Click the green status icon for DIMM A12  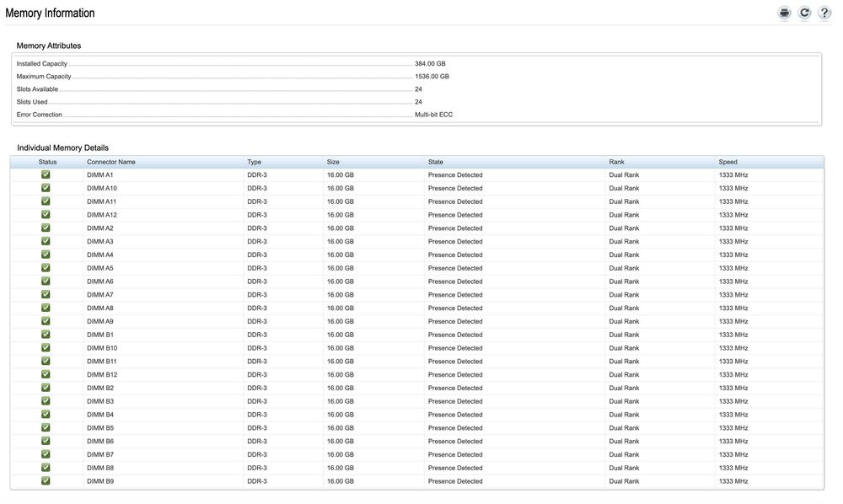click(46, 214)
